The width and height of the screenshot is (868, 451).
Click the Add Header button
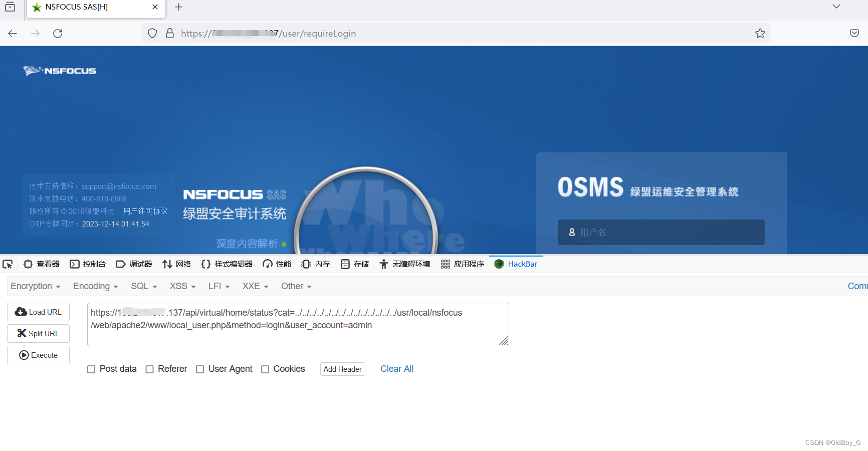[343, 369]
